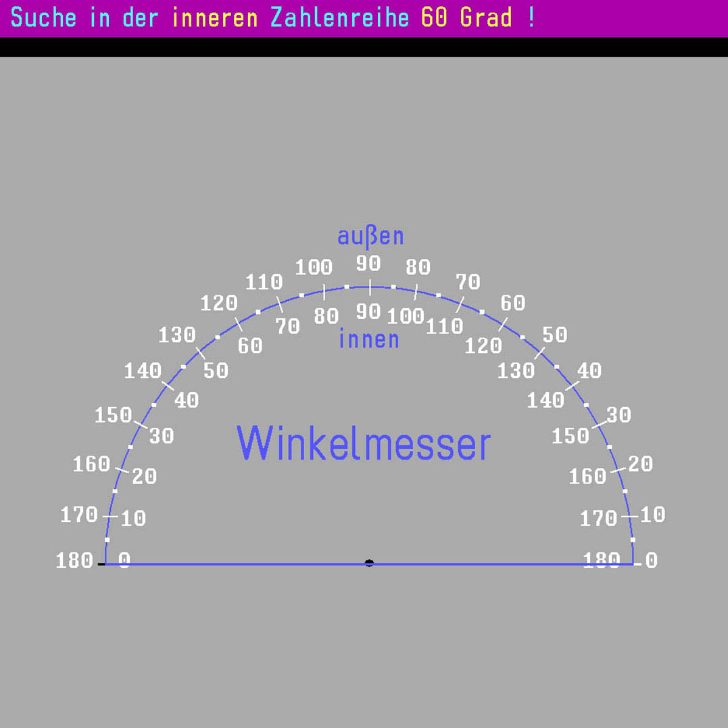Click the 'Winkelmesser' title text
Image resolution: width=728 pixels, height=728 pixels.
pyautogui.click(x=364, y=443)
